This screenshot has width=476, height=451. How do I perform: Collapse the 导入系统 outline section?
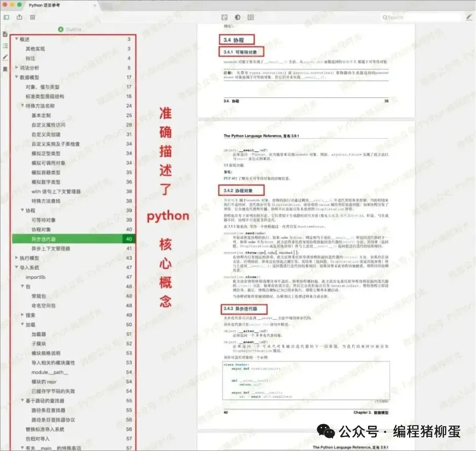[16, 267]
